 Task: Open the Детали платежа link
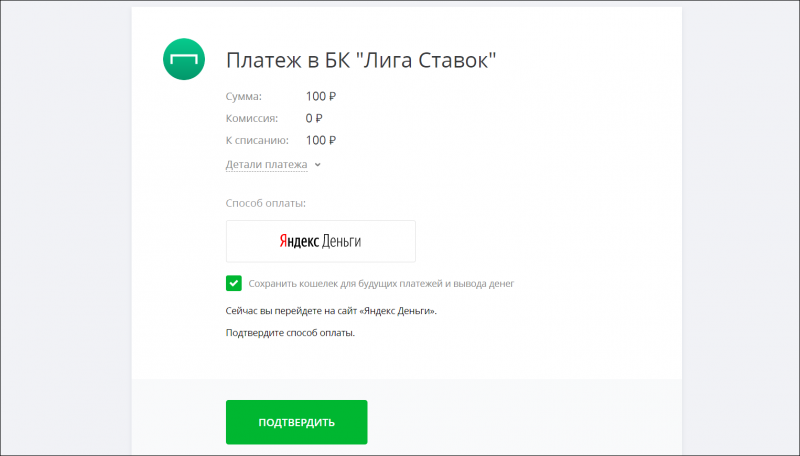coord(266,165)
